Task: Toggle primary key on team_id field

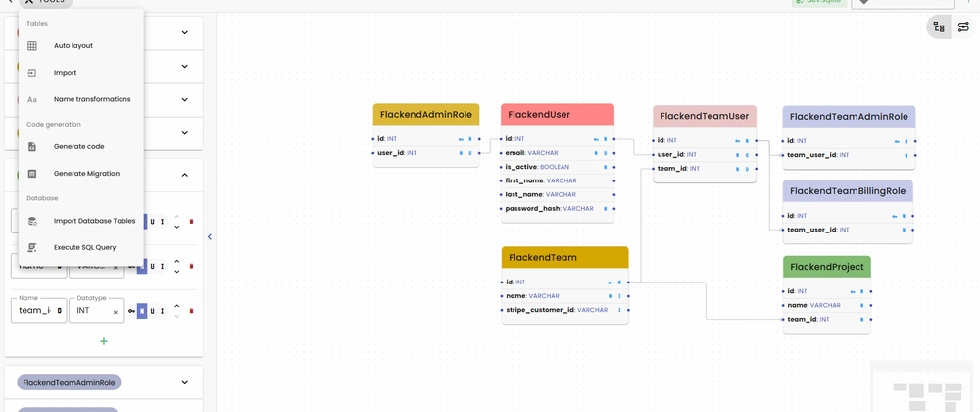Action: [132, 310]
